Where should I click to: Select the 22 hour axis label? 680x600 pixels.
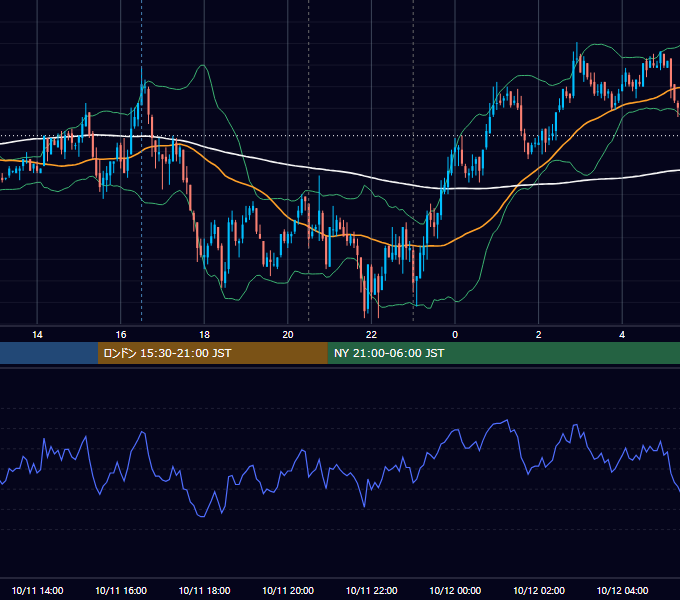[371, 335]
